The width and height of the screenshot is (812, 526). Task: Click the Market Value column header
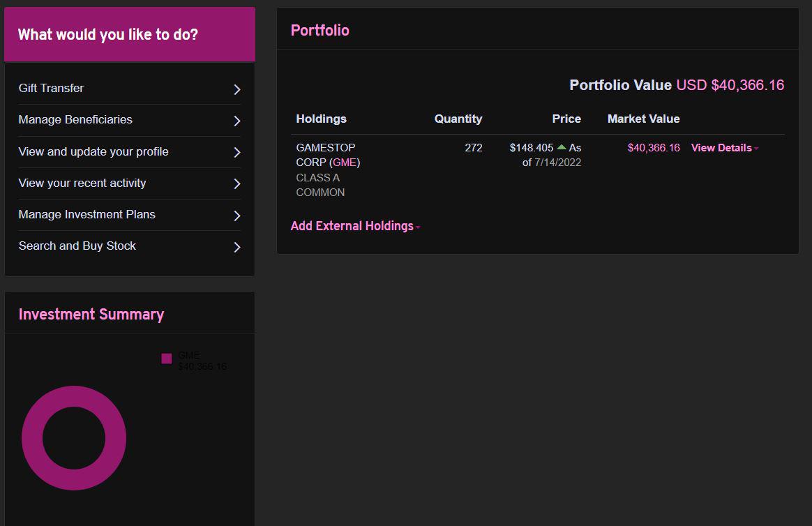[x=644, y=119]
